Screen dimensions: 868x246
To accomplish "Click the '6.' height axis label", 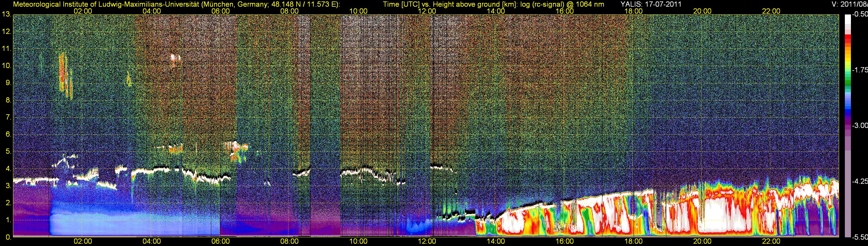I will (8, 135).
